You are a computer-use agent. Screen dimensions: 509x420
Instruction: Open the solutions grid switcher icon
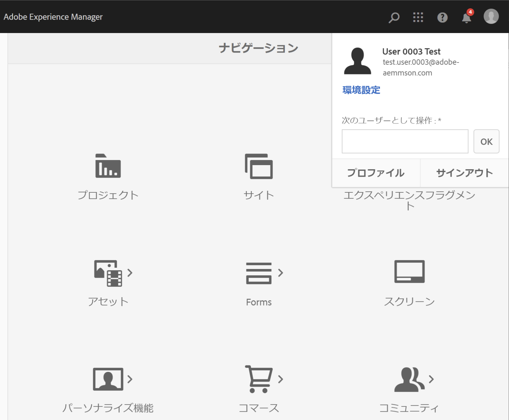pos(418,17)
